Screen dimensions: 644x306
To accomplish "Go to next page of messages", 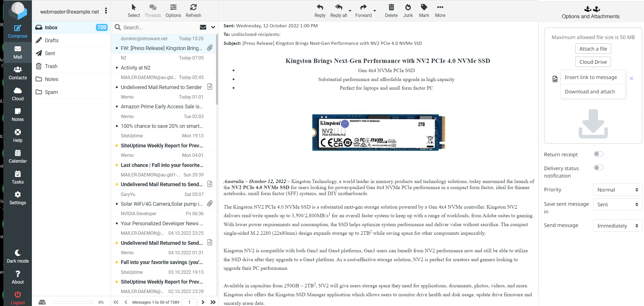I will (x=203, y=302).
